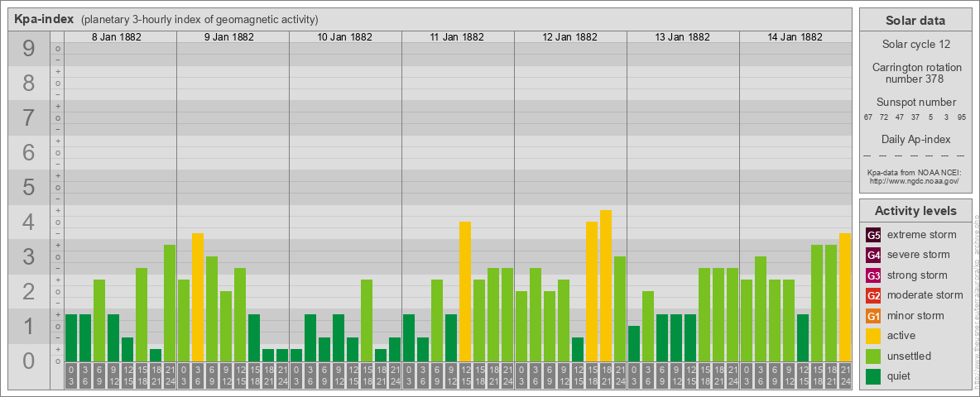
Task: Click the moderate storm legend label
Action: point(925,295)
